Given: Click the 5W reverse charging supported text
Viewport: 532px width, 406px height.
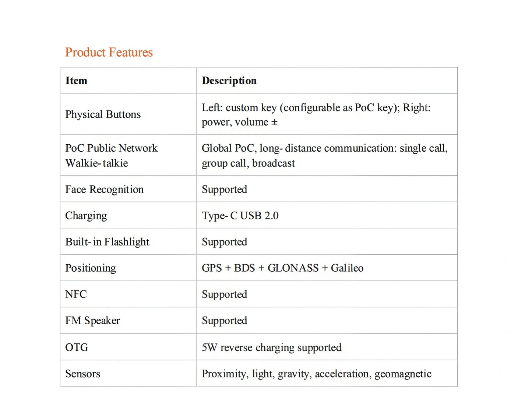Looking at the screenshot, I should [x=271, y=347].
